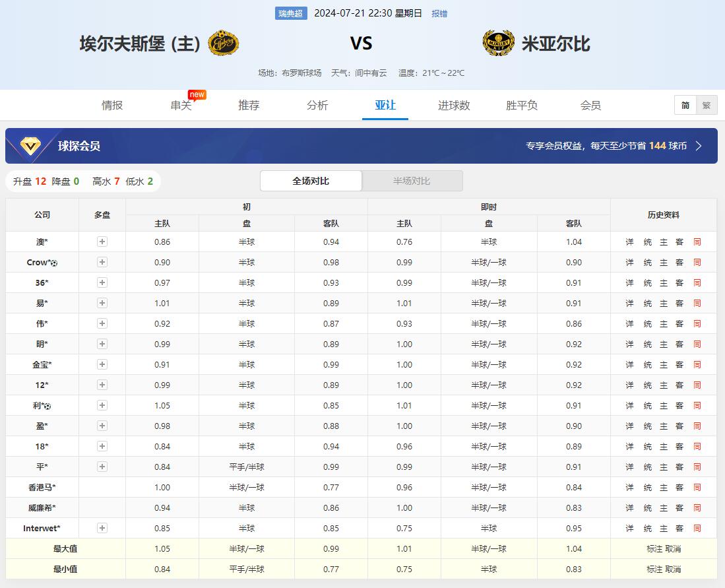
Task: Click 客 away icon in 伟* row
Action: click(679, 324)
